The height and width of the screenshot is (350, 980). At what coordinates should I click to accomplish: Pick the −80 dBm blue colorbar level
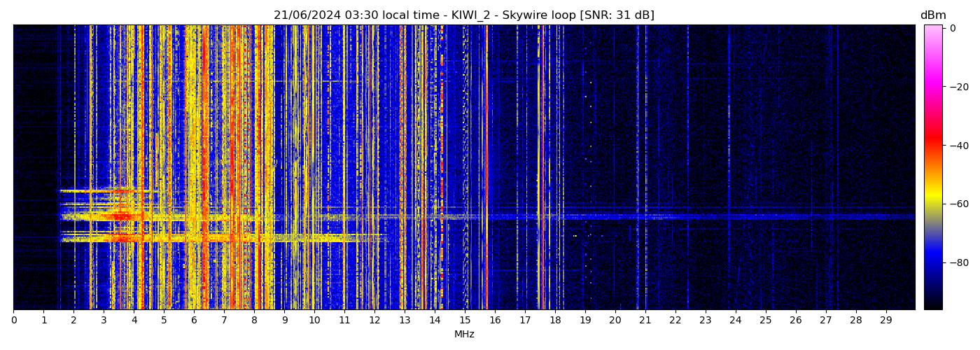933,262
